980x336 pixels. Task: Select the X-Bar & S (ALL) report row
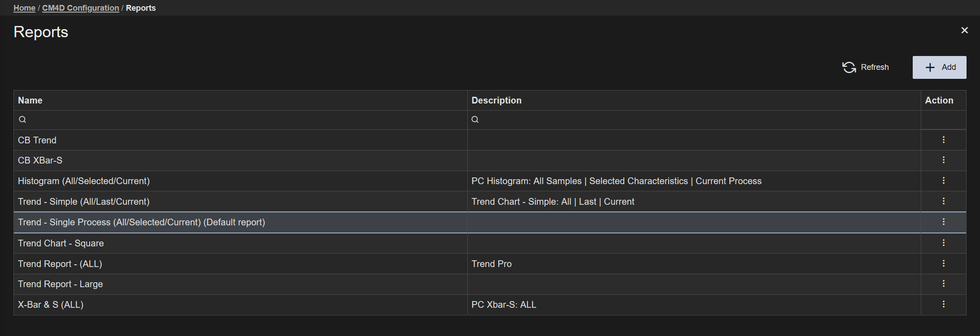(x=51, y=305)
